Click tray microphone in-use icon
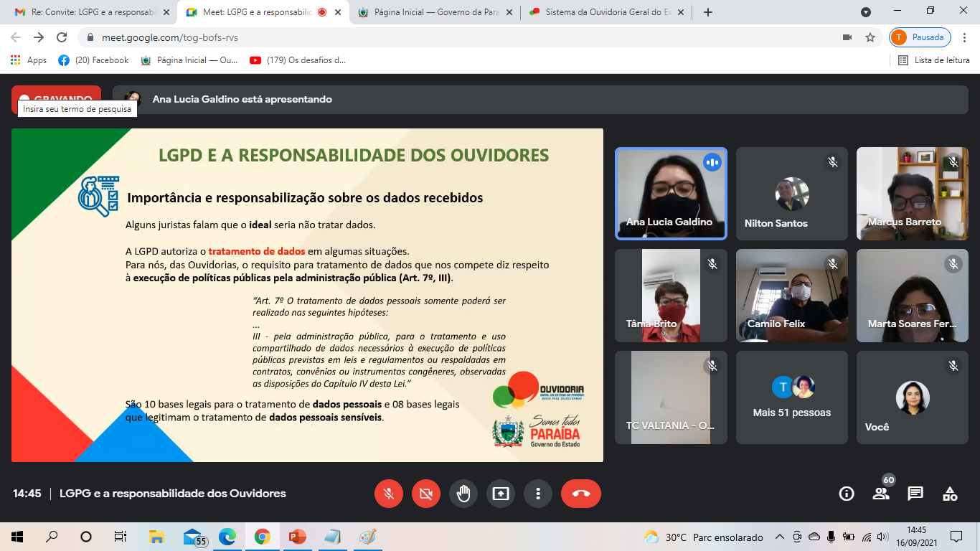 pyautogui.click(x=831, y=537)
